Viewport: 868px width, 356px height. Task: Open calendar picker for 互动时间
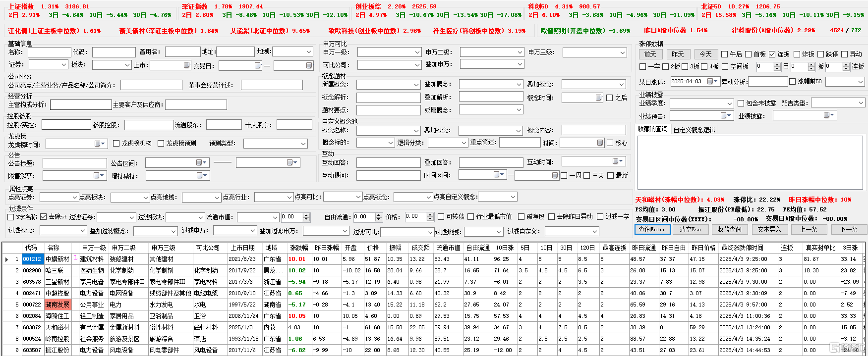point(618,161)
